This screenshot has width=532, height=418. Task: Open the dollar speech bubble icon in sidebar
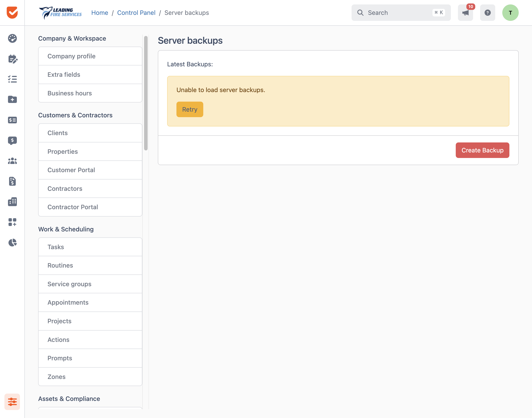point(12,140)
